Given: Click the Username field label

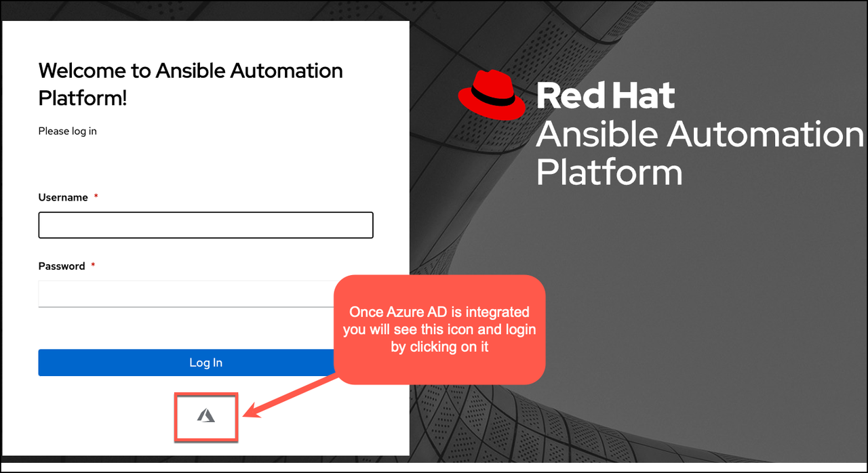Looking at the screenshot, I should 63,197.
